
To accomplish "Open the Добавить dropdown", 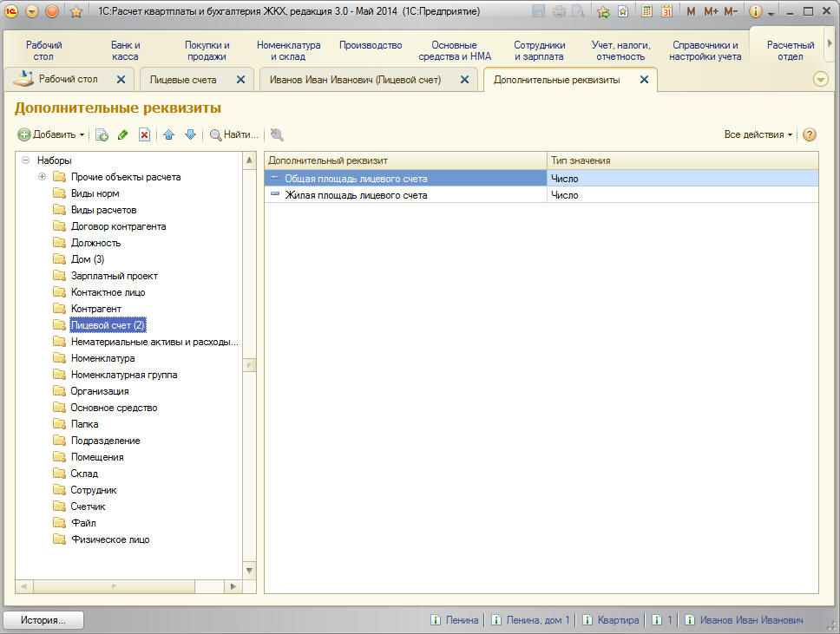I will click(51, 135).
